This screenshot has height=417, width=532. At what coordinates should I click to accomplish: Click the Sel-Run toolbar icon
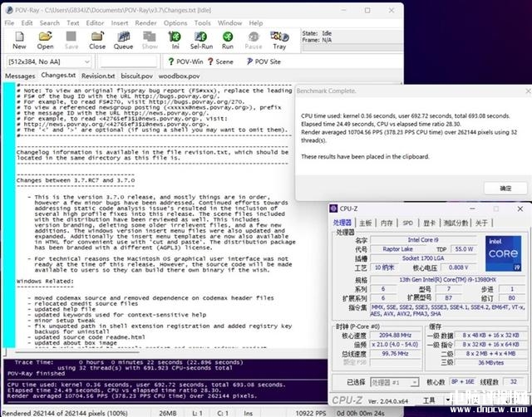[x=201, y=41]
